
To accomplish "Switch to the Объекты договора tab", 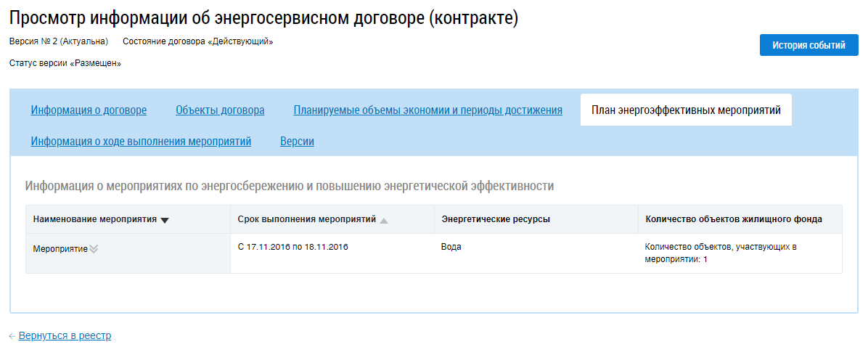I will pyautogui.click(x=220, y=110).
